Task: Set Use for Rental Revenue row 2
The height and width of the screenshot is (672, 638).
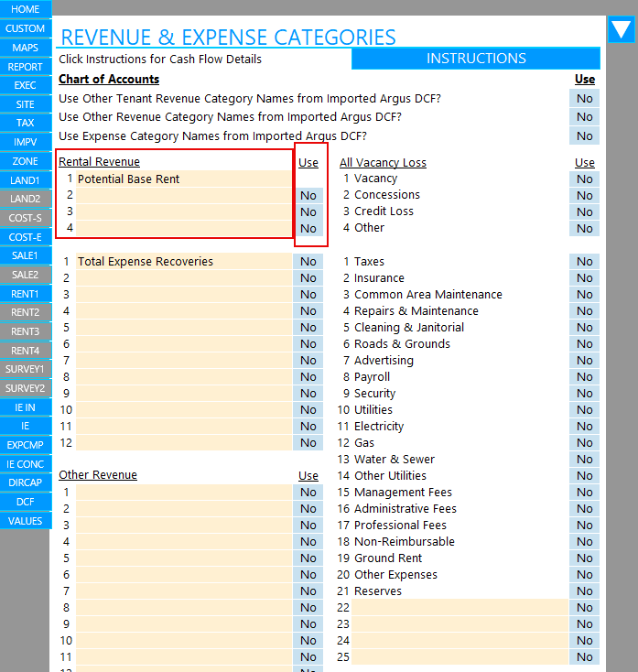Action: point(308,195)
